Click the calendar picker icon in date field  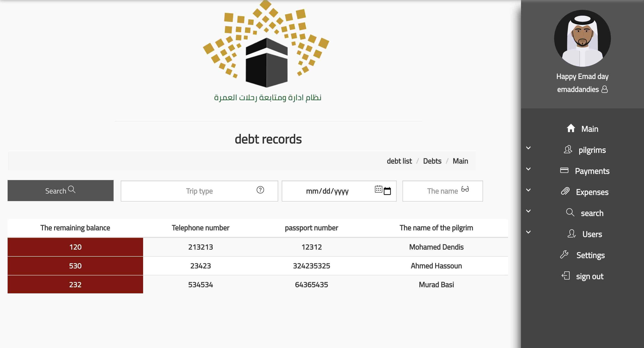(x=387, y=191)
